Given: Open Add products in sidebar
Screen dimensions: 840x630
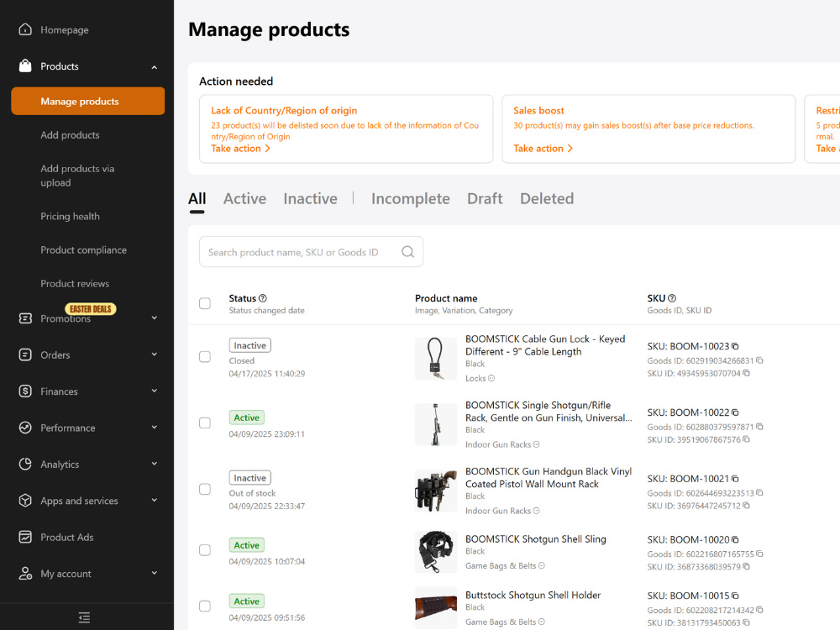Looking at the screenshot, I should 71,135.
